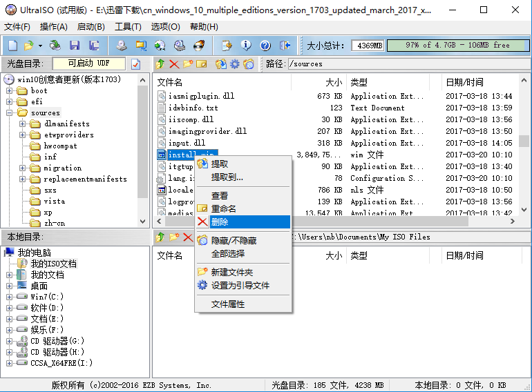The width and height of the screenshot is (532, 392).
Task: Click the Save As toolbar icon
Action: (x=94, y=46)
